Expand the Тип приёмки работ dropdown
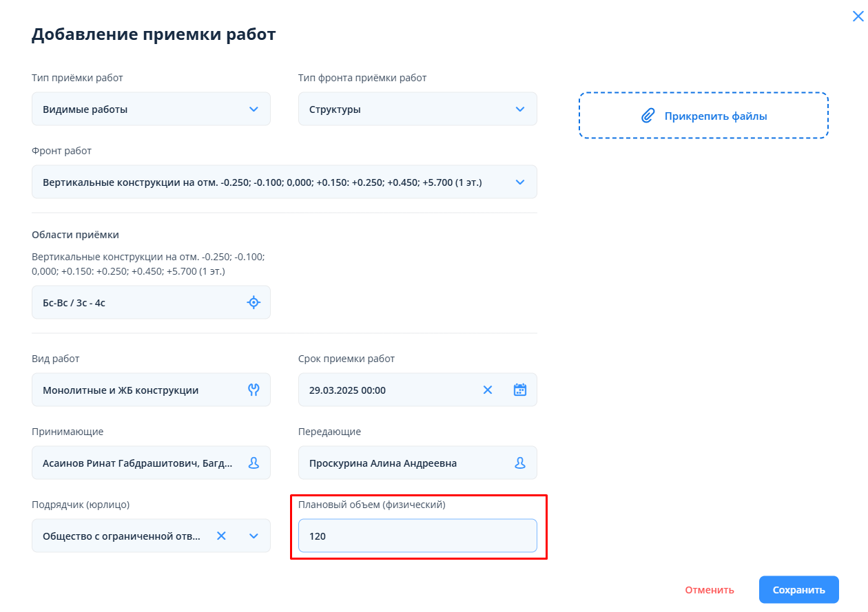This screenshot has height=612, width=868. 254,109
